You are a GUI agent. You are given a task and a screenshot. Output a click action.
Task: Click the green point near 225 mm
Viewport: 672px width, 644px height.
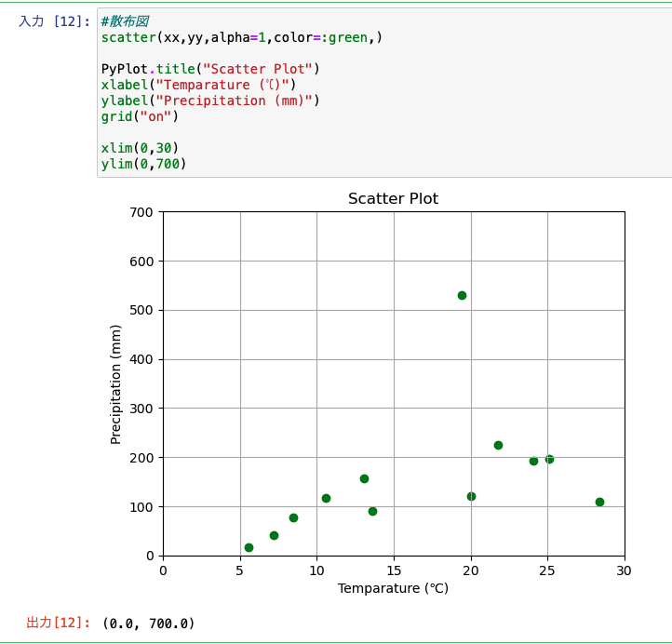point(498,445)
